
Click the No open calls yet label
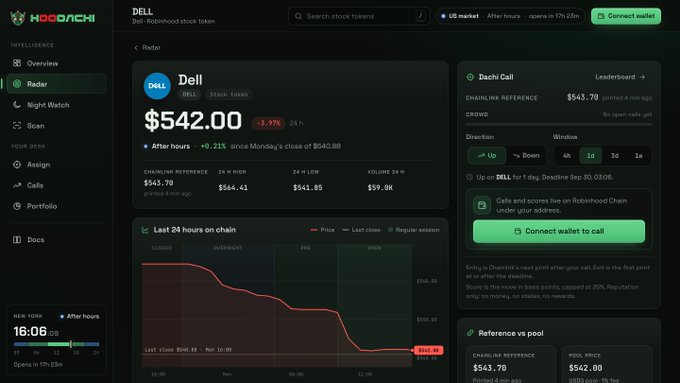[627, 115]
